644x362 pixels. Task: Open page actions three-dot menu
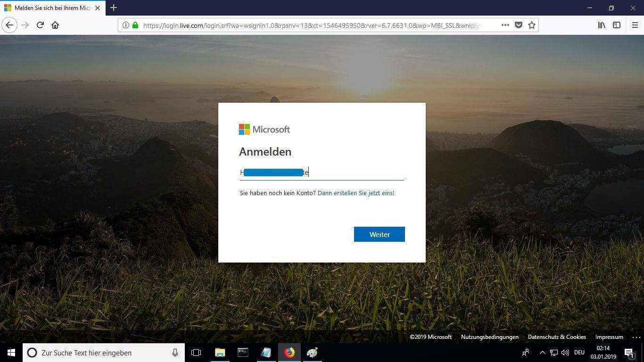coord(505,25)
